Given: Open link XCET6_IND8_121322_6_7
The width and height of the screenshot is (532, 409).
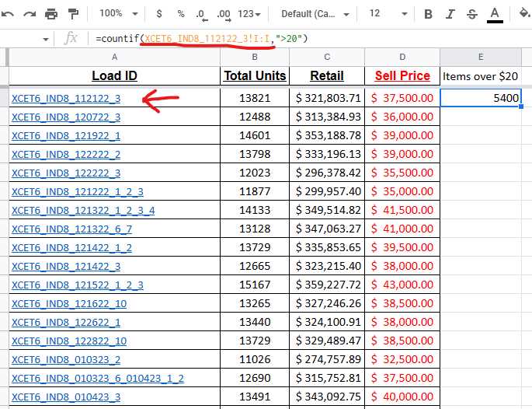Looking at the screenshot, I should [x=71, y=229].
